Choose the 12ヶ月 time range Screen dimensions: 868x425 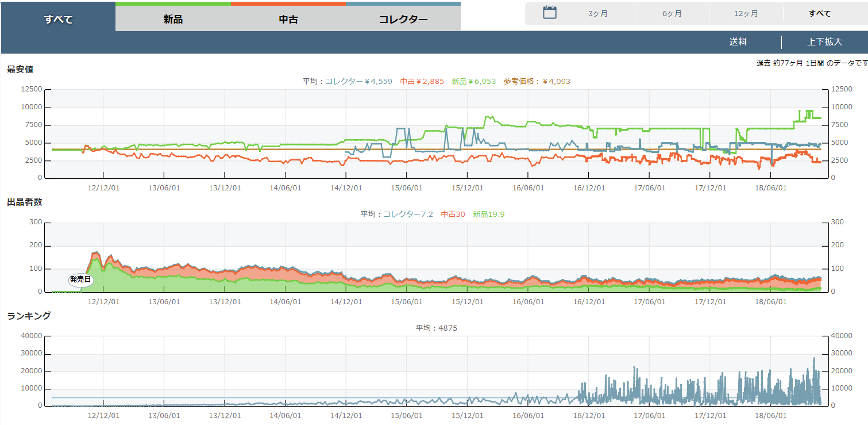746,14
